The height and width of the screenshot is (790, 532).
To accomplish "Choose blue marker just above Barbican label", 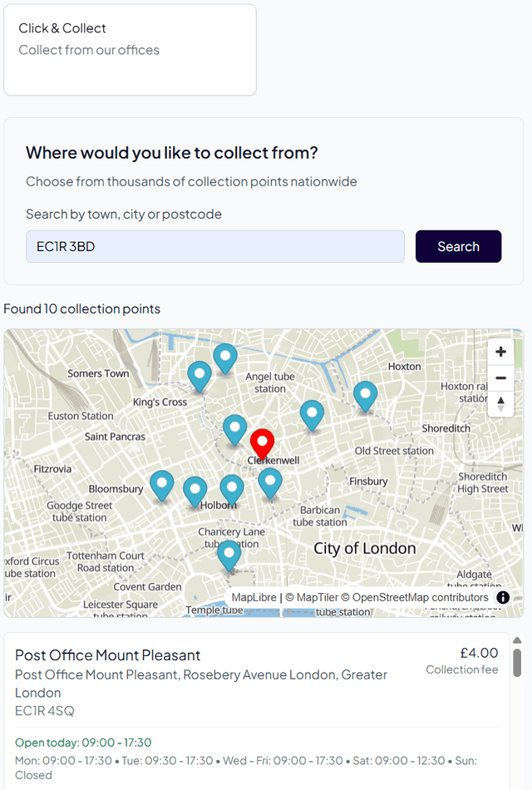I will pyautogui.click(x=269, y=482).
